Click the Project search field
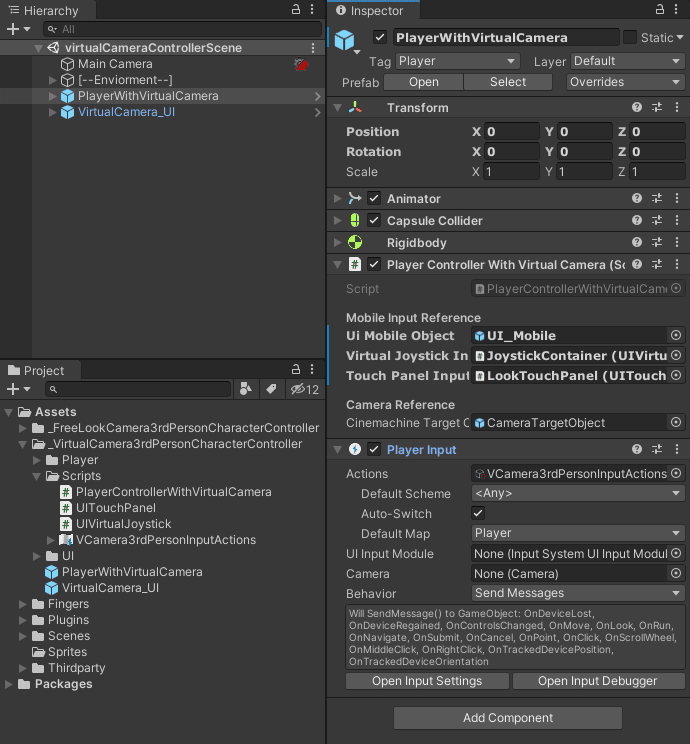 point(138,389)
